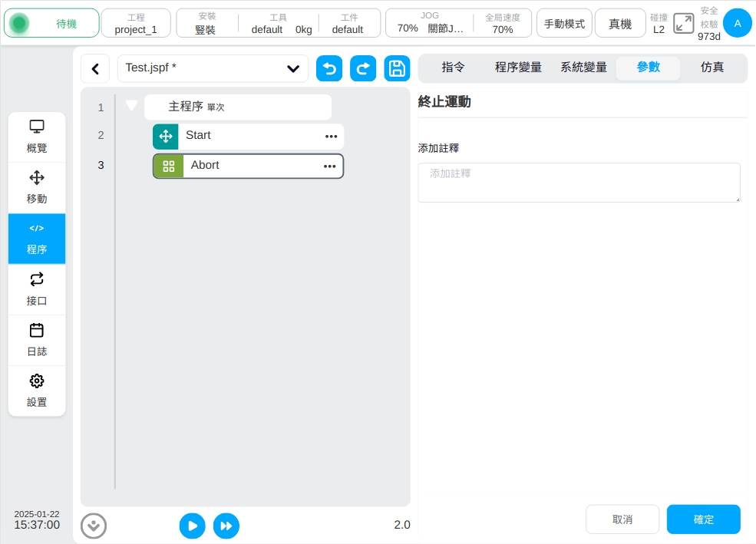Go back with the left chevron button
The image size is (756, 544).
pos(95,69)
